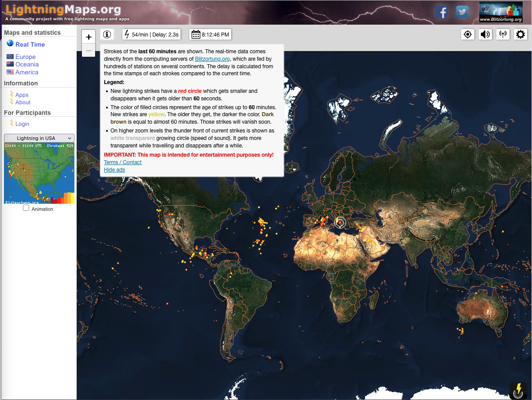Click the locate-me crosshair icon
Image resolution: width=532 pixels, height=400 pixels.
click(x=468, y=34)
